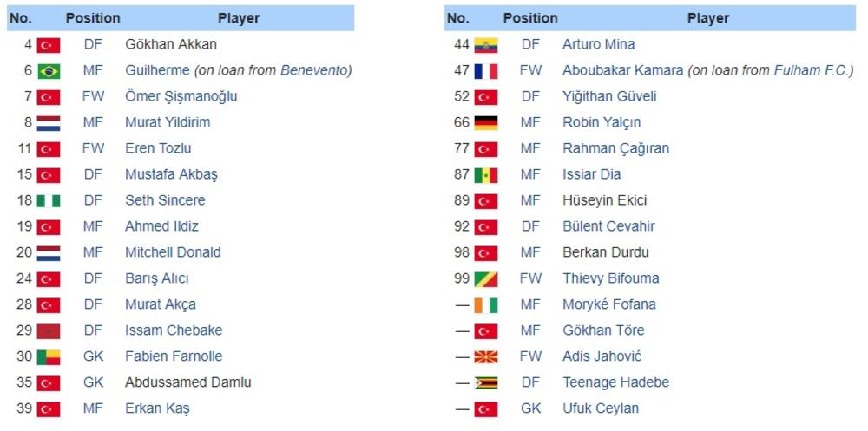Viewport: 868px width, 431px height.
Task: Click the GK position link for Ufuk Ceylan
Action: click(530, 408)
